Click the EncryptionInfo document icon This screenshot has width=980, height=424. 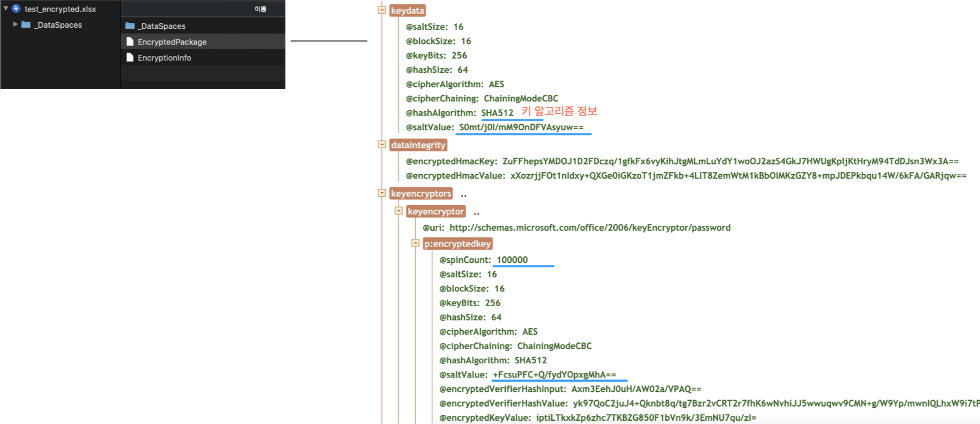(130, 58)
